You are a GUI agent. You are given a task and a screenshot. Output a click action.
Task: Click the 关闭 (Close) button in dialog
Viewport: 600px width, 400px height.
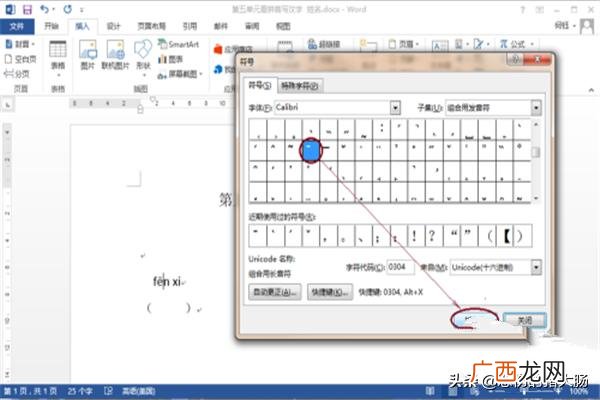click(x=525, y=320)
